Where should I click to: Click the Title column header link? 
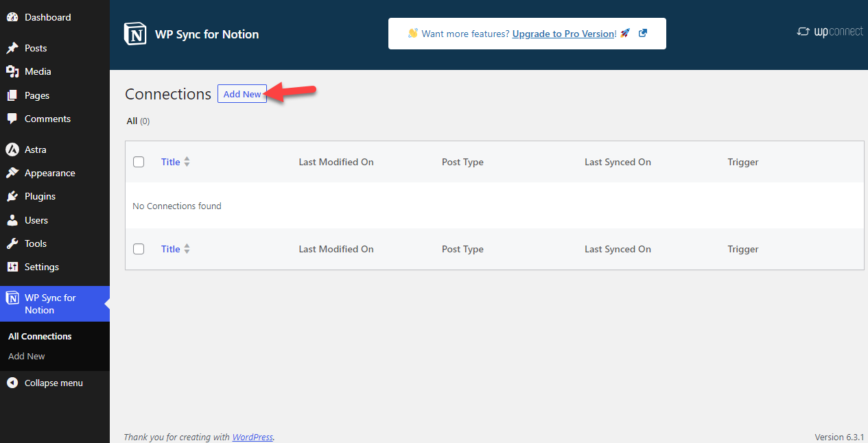(171, 162)
